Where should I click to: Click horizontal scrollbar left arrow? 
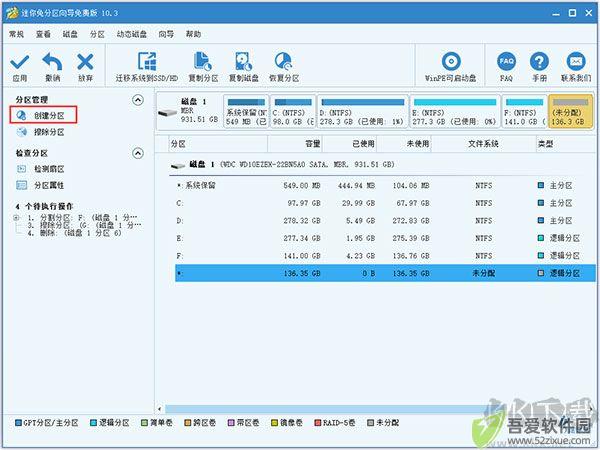pos(160,409)
